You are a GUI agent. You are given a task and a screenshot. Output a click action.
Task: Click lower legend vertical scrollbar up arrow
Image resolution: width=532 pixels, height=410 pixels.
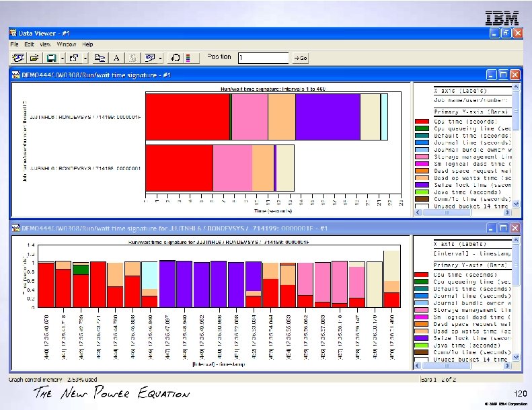(516, 241)
